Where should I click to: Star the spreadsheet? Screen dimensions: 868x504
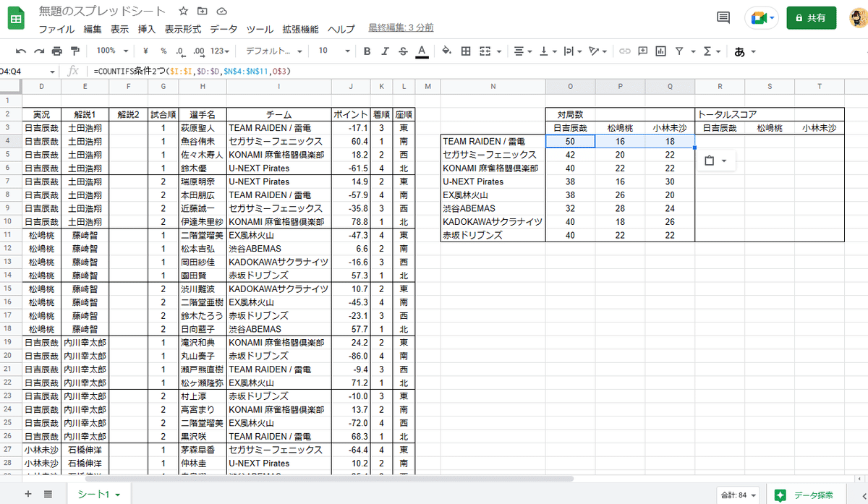pos(184,12)
